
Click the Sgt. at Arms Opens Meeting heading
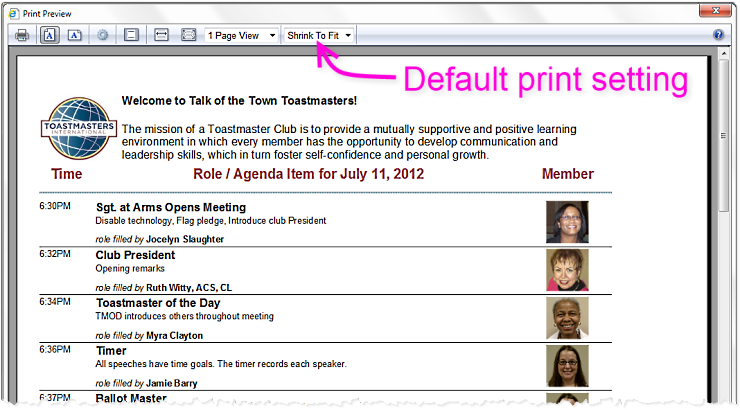pyautogui.click(x=171, y=207)
